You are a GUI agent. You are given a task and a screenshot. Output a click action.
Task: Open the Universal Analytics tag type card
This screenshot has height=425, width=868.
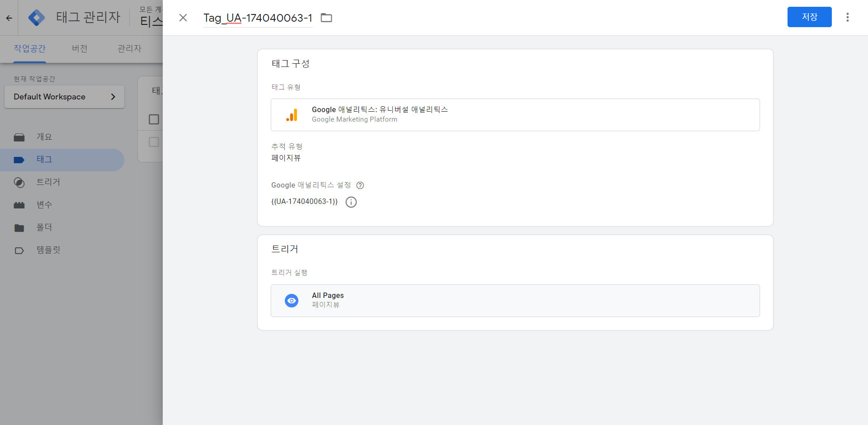point(515,115)
